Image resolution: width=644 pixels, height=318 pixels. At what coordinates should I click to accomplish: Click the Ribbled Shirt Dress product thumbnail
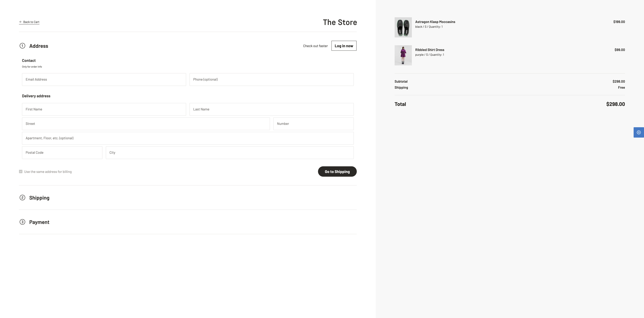click(x=403, y=55)
